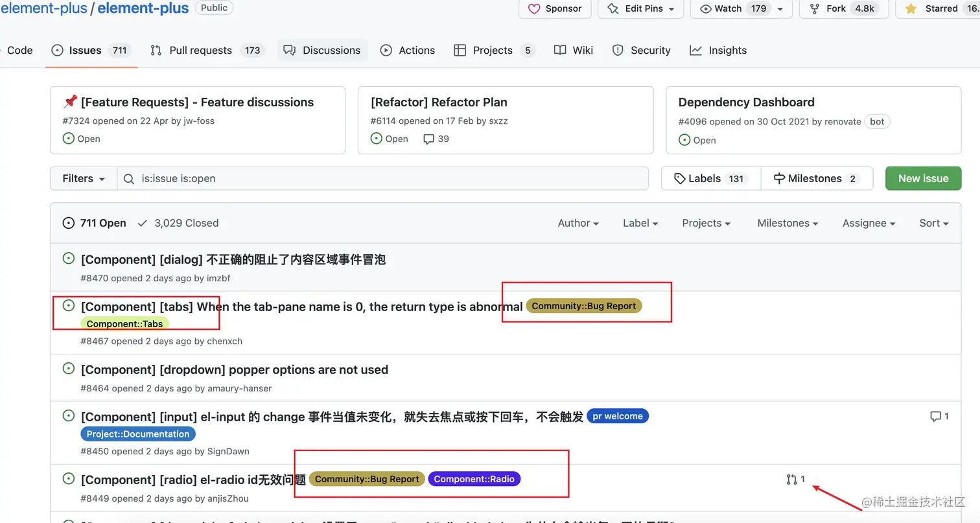
Task: Click open status icon of el-input issue
Action: (x=68, y=415)
